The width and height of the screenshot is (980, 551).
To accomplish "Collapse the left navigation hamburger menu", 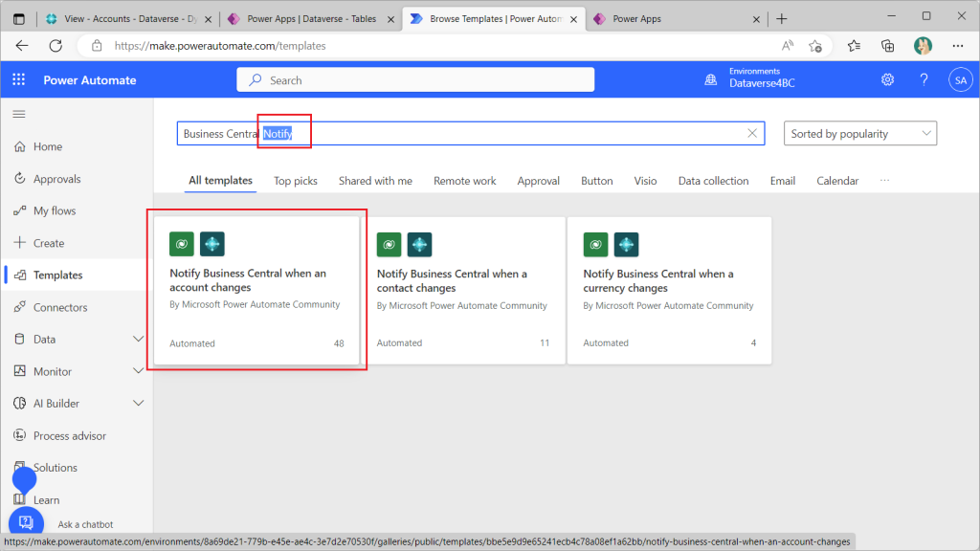I will (19, 115).
